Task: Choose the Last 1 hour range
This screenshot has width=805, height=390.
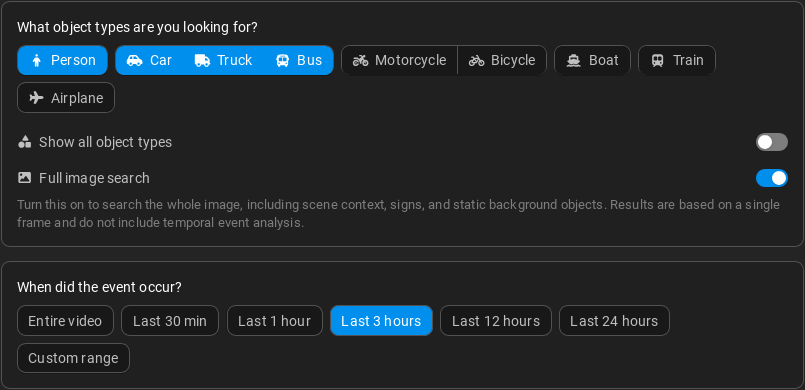Action: [275, 321]
